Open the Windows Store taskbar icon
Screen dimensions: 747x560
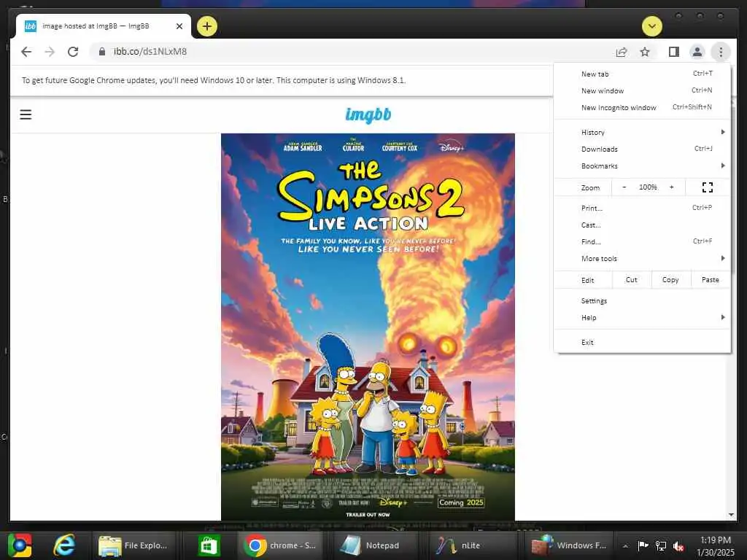209,545
